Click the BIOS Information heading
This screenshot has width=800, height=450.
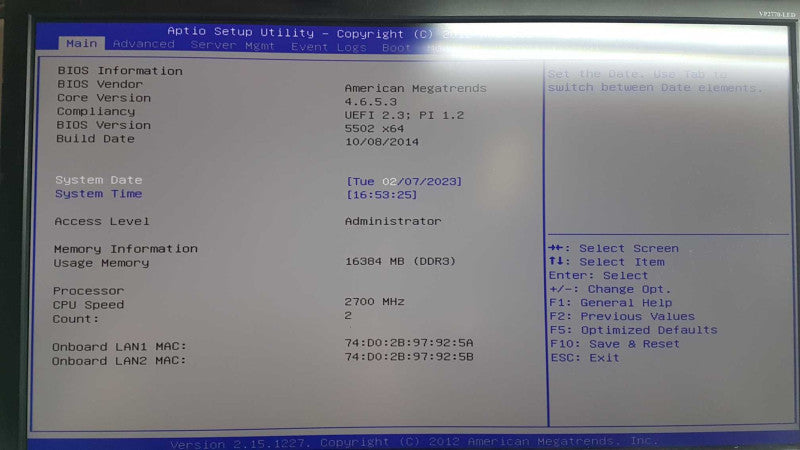[119, 70]
